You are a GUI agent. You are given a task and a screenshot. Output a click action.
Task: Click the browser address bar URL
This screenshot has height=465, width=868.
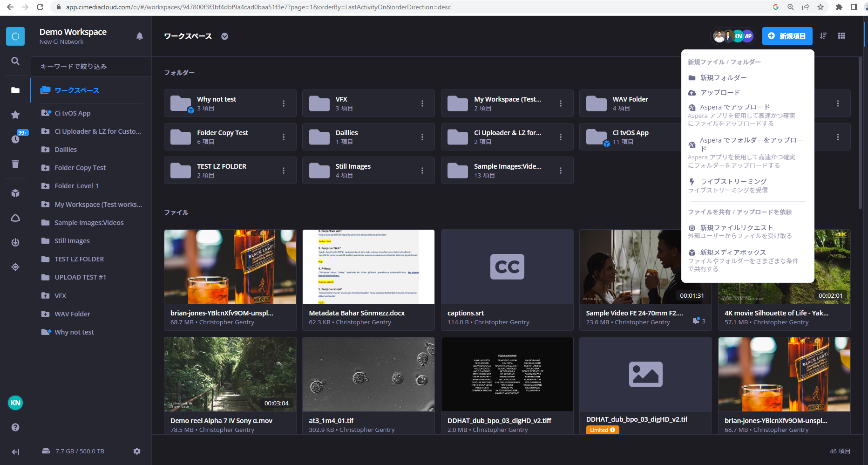coord(258,7)
